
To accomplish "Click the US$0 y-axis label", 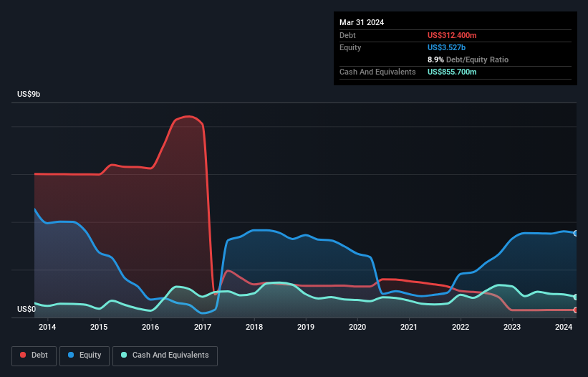I will [x=26, y=309].
